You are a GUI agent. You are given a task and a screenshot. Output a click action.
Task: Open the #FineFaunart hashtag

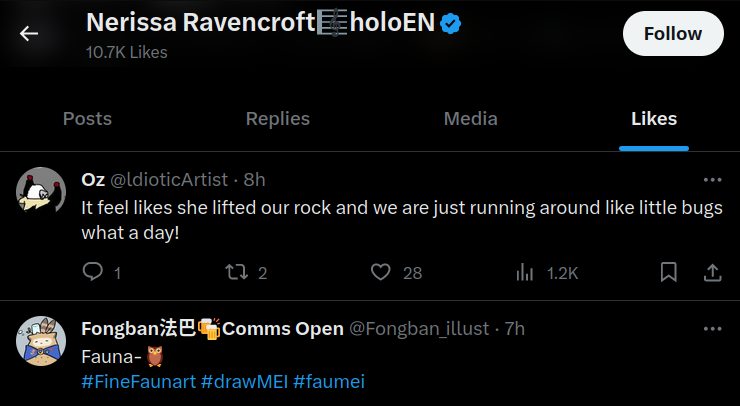138,382
